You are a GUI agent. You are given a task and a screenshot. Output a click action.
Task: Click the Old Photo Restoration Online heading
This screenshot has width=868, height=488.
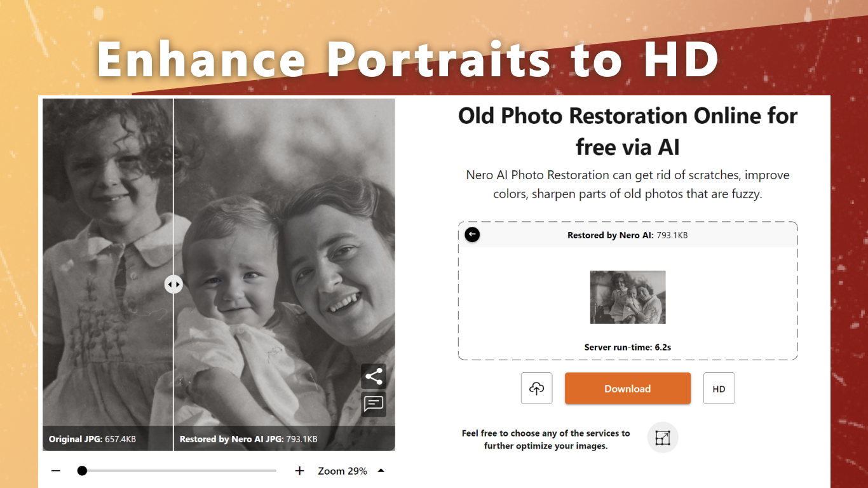point(628,132)
